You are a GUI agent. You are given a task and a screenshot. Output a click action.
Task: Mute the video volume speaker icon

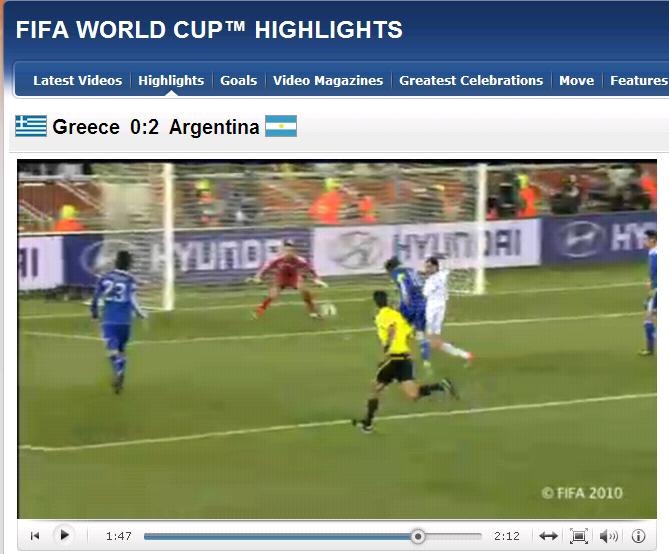[x=608, y=536]
